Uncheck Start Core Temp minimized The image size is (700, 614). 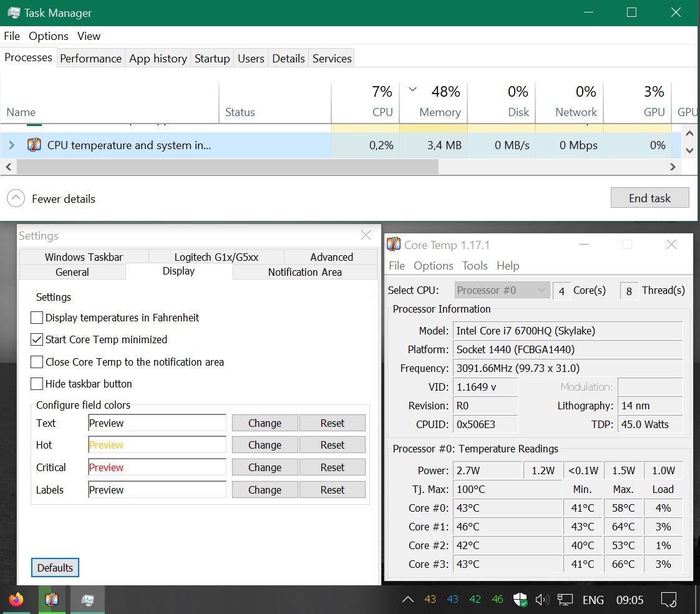[37, 340]
